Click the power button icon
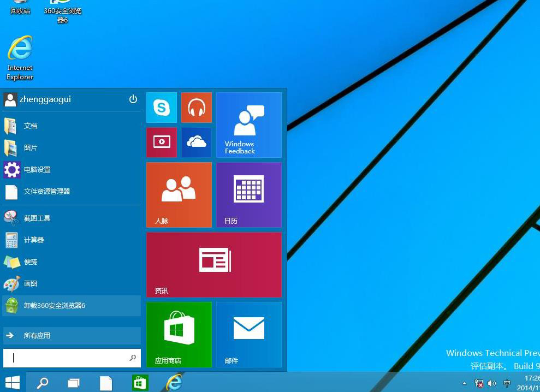Viewport: 540px width, 392px height. coord(133,99)
